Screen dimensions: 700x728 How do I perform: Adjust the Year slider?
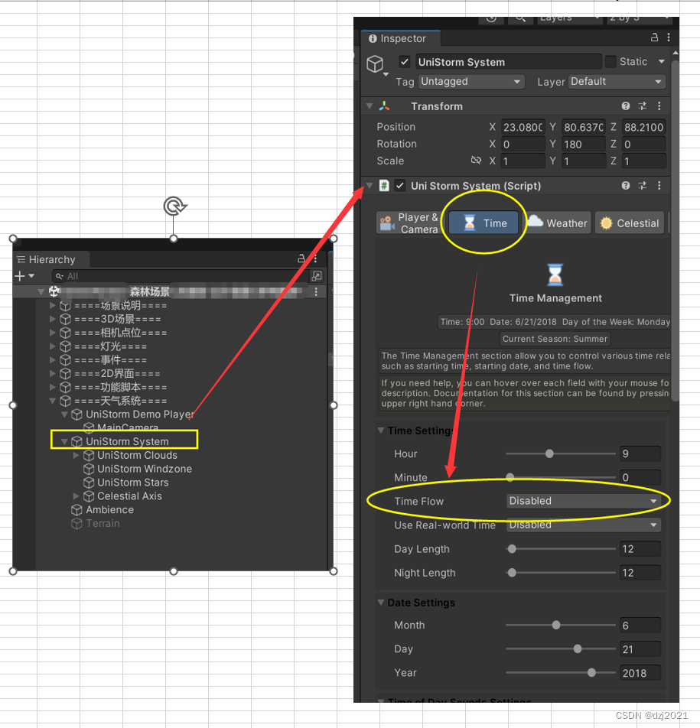(x=591, y=672)
